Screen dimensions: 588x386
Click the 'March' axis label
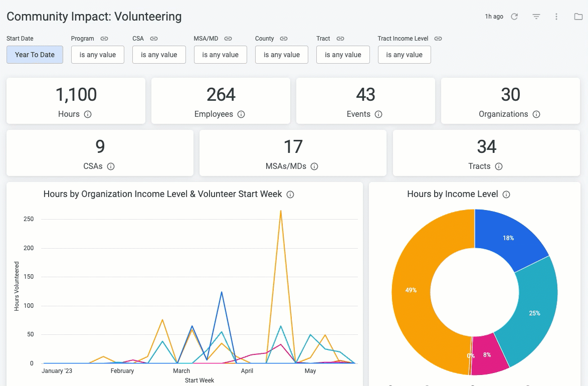(181, 370)
